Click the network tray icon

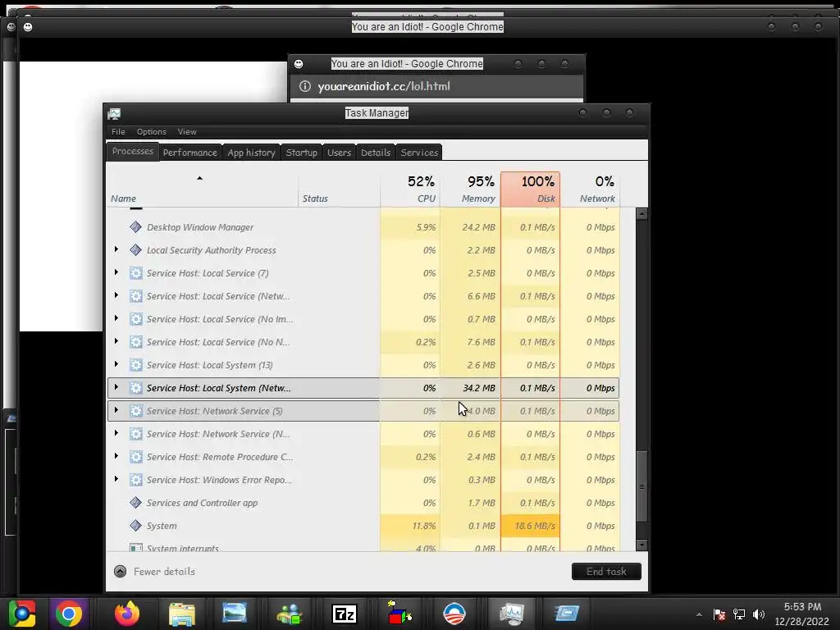click(x=739, y=614)
